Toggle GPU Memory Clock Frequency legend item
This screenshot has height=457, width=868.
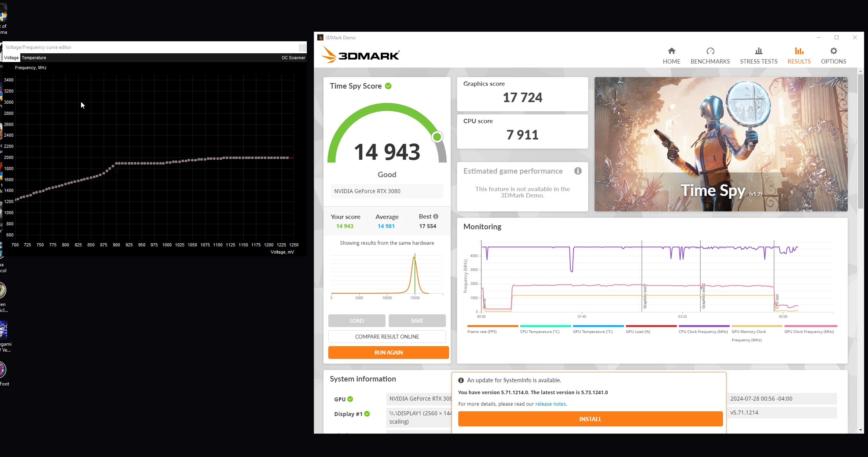pyautogui.click(x=756, y=334)
